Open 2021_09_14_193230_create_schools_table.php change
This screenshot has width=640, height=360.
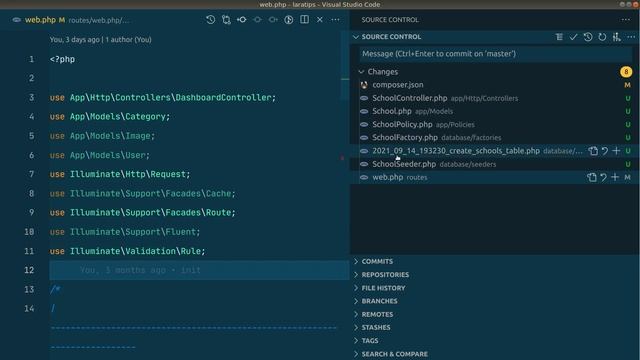point(456,151)
